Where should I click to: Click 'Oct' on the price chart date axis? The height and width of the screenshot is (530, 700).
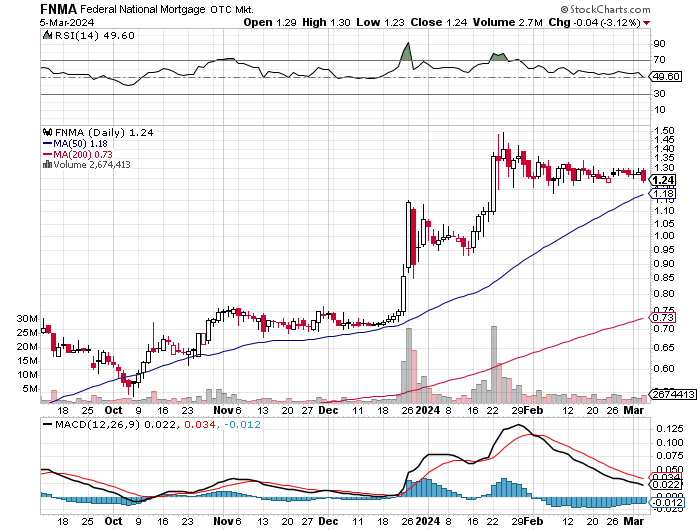[x=113, y=410]
